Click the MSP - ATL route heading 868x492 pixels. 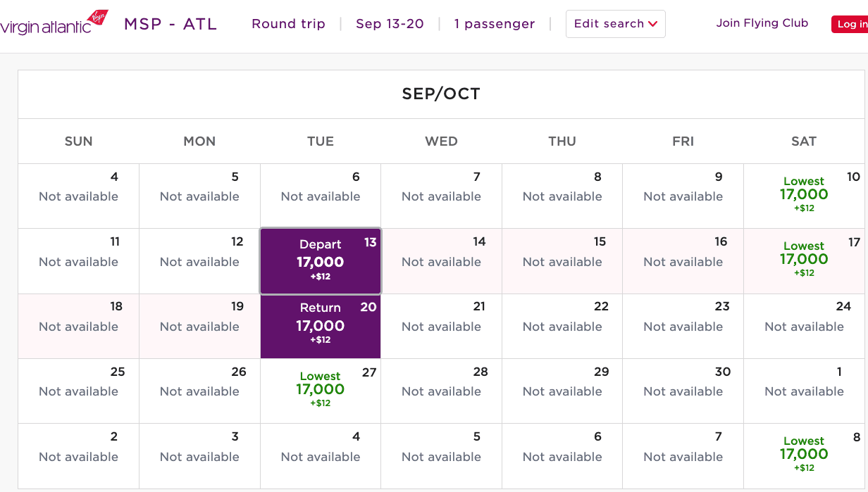pyautogui.click(x=170, y=23)
